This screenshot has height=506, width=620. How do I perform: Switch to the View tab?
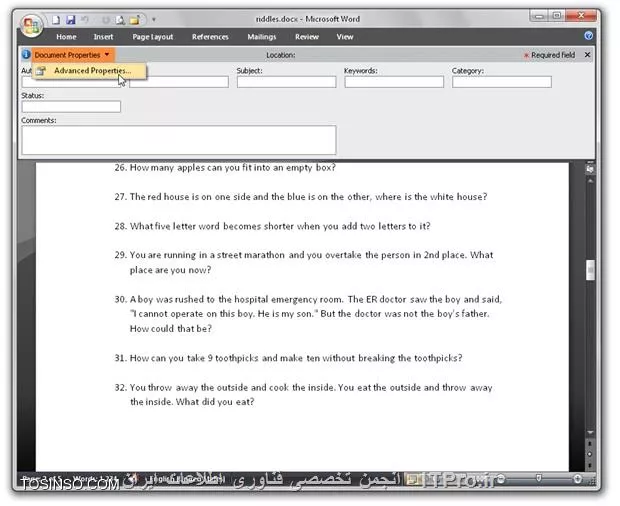[x=344, y=37]
